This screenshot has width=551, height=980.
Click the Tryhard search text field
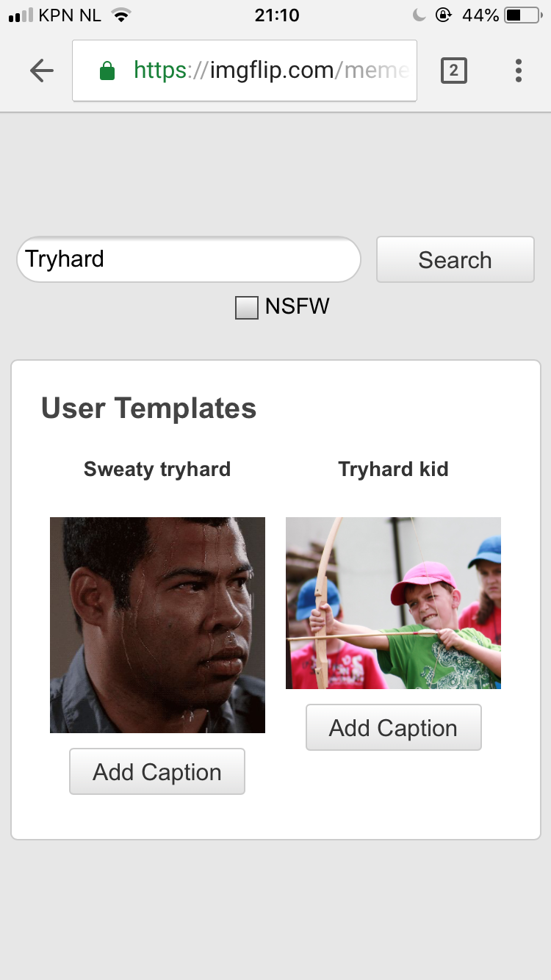(x=189, y=259)
